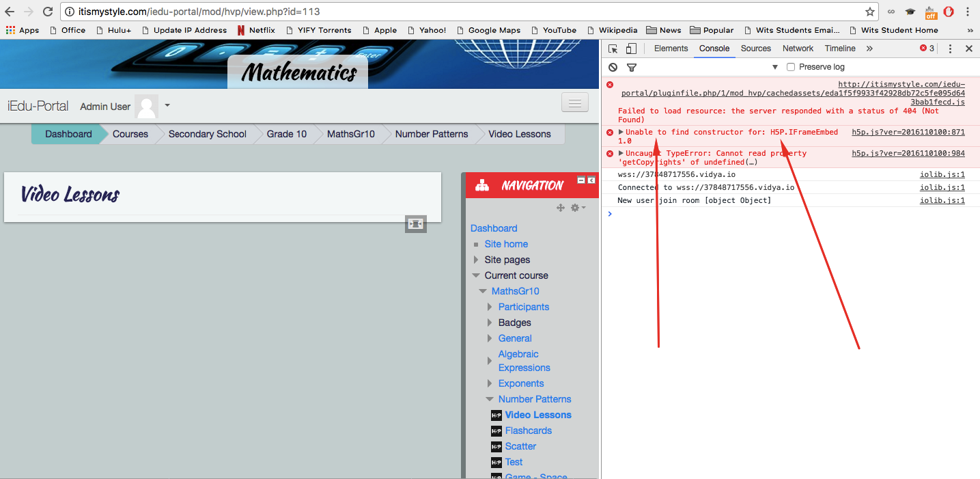Click the Admin User avatar picture
The image size is (980, 479).
point(146,107)
